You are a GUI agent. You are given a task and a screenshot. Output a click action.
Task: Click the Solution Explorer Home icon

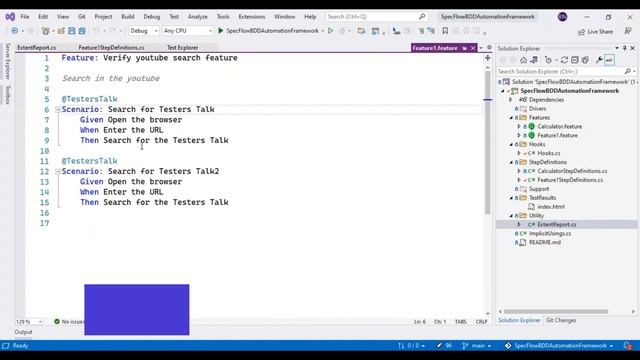click(x=524, y=60)
